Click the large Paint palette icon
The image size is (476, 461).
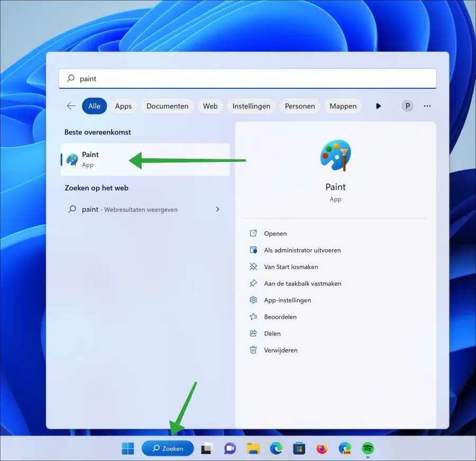pos(335,155)
